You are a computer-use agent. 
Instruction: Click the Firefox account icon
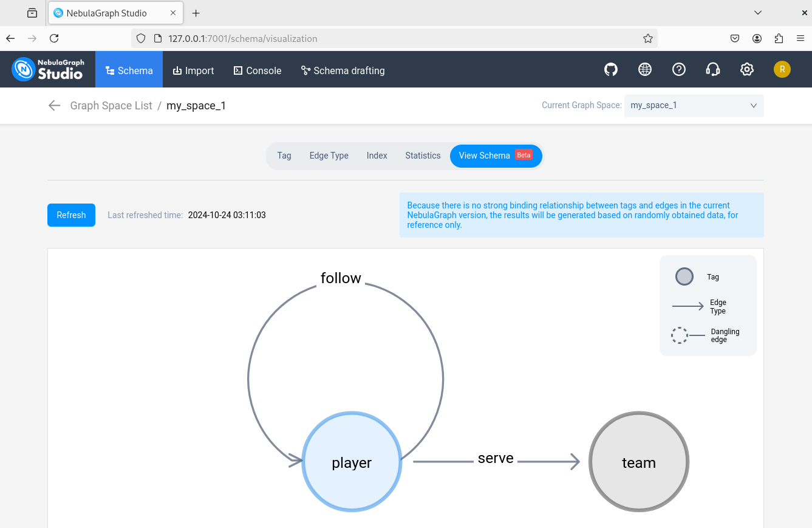[757, 38]
